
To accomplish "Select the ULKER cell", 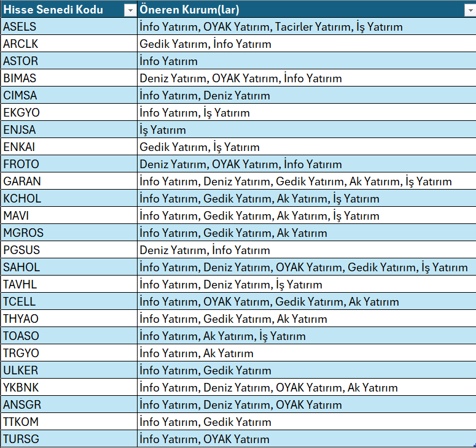I will [69, 369].
